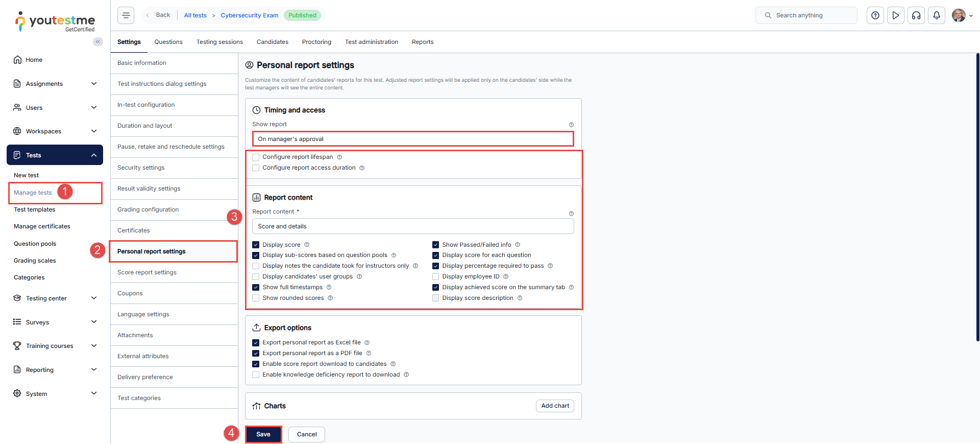Switch to the Proctoring tab
Image resolution: width=980 pixels, height=444 pixels.
316,42
